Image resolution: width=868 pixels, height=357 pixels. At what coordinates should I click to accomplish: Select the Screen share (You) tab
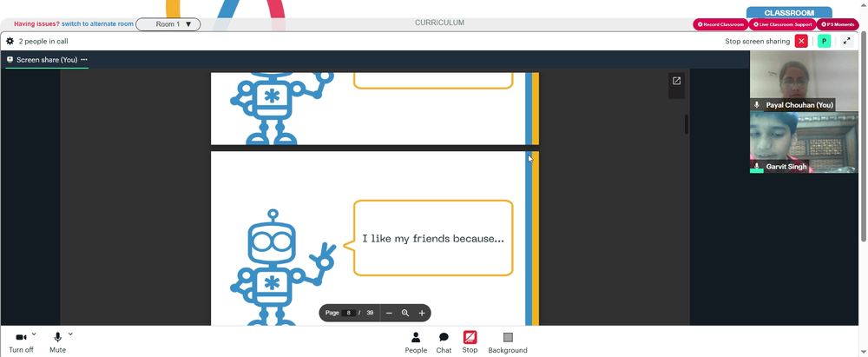pyautogui.click(x=47, y=59)
